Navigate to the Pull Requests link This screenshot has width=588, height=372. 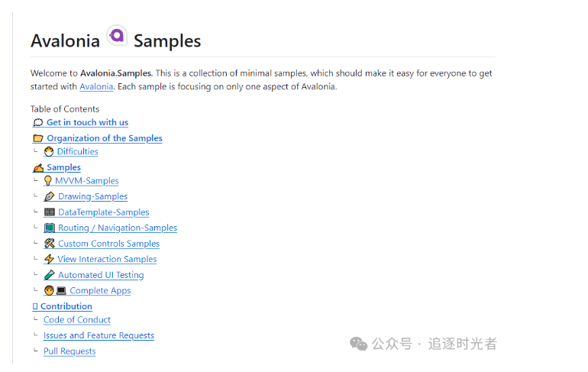(x=69, y=351)
